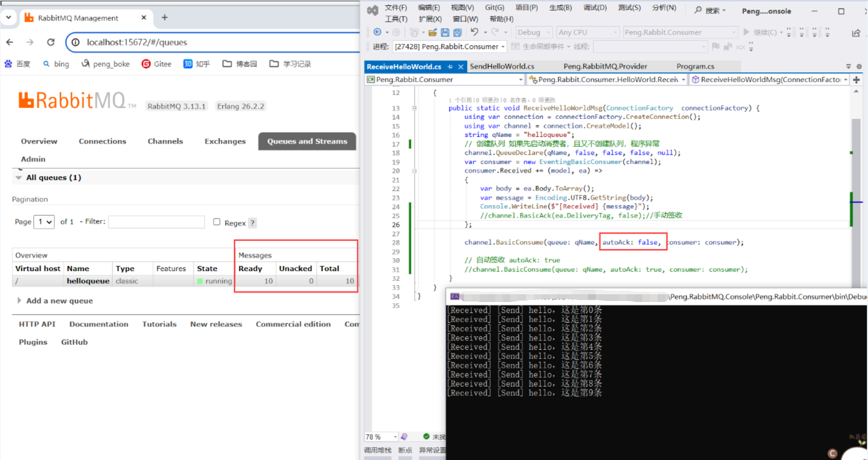868x460 pixels.
Task: Open the 进程 process dropdown
Action: tap(450, 47)
